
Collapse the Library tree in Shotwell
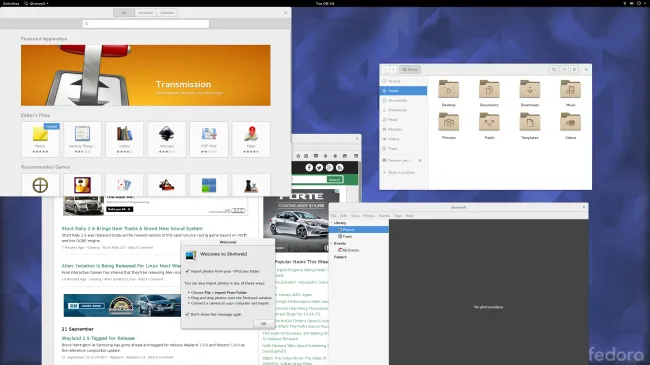(332, 223)
